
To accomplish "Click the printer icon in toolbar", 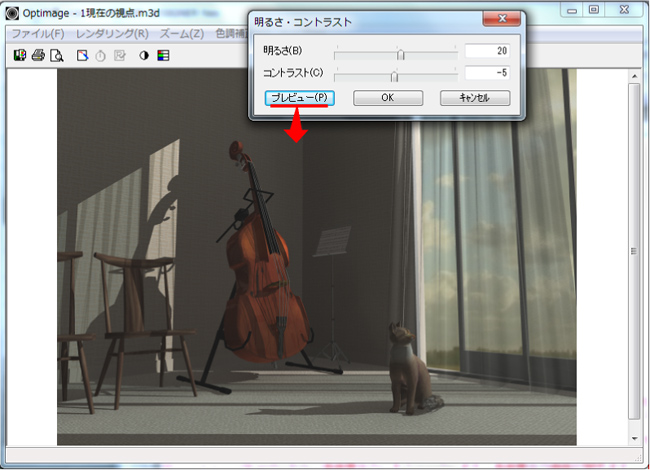I will (38, 55).
